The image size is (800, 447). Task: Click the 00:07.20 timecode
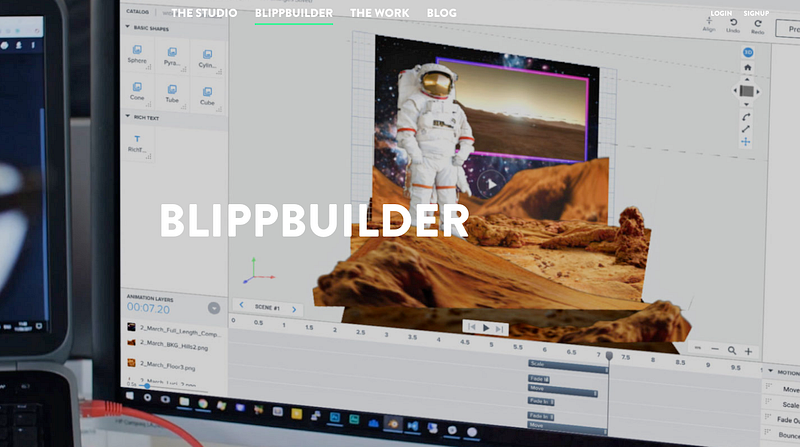pos(148,308)
